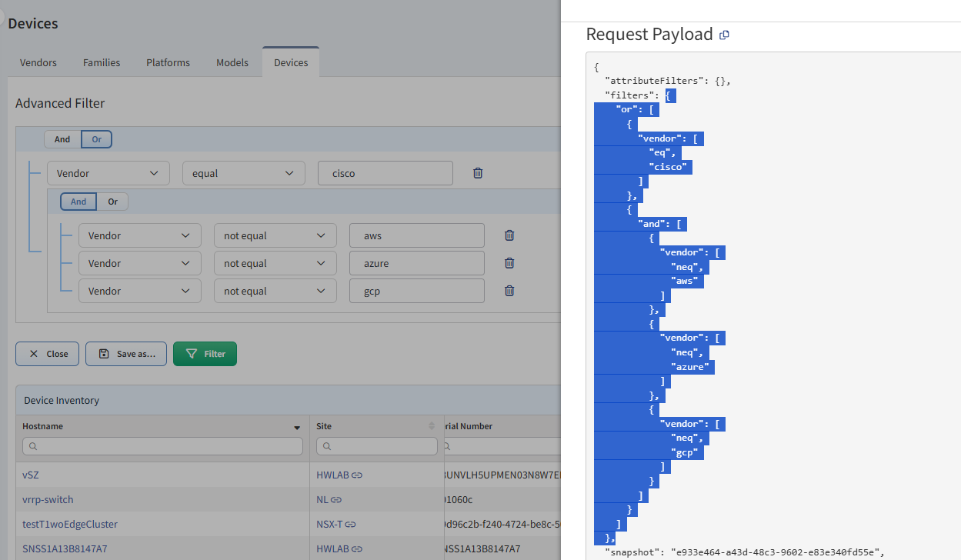The height and width of the screenshot is (560, 961).
Task: Set nested filter group to Or
Action: (112, 202)
